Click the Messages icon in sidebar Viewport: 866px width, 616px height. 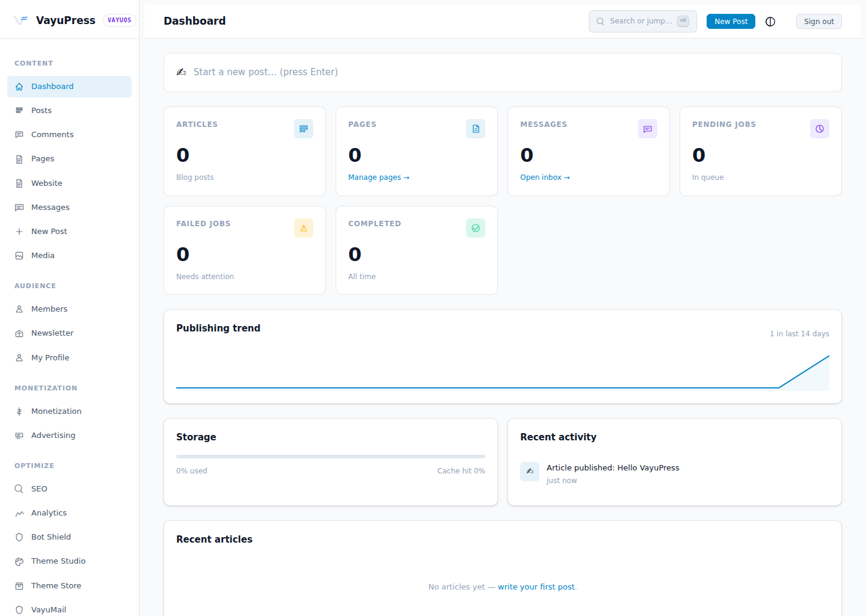click(x=19, y=208)
